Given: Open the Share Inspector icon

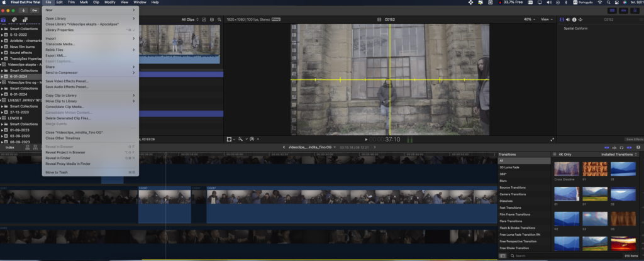Looking at the screenshot, I should point(580,19).
